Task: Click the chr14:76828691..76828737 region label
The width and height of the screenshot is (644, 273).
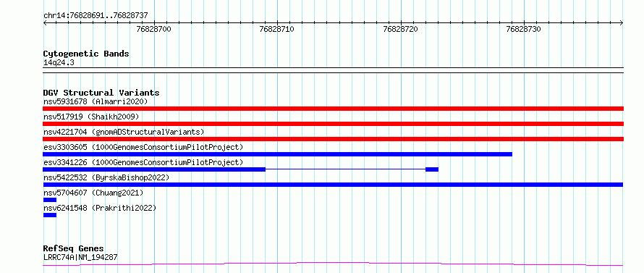Action: [x=96, y=16]
